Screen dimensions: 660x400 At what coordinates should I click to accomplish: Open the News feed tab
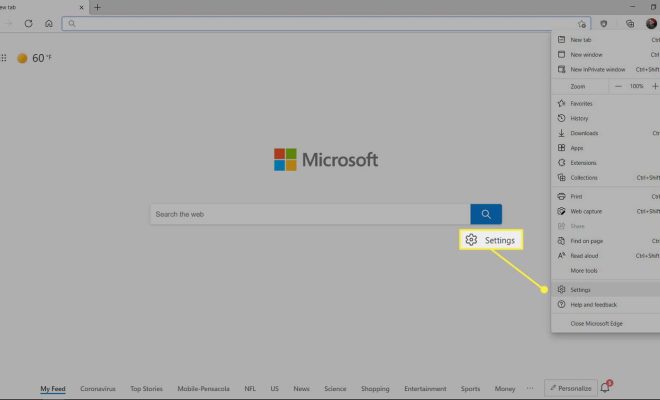pyautogui.click(x=301, y=389)
